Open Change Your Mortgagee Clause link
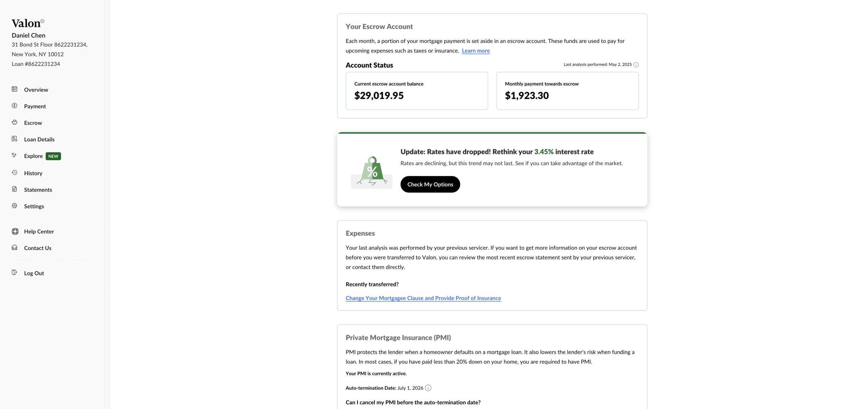This screenshot has height=409, width=868. coord(423,298)
